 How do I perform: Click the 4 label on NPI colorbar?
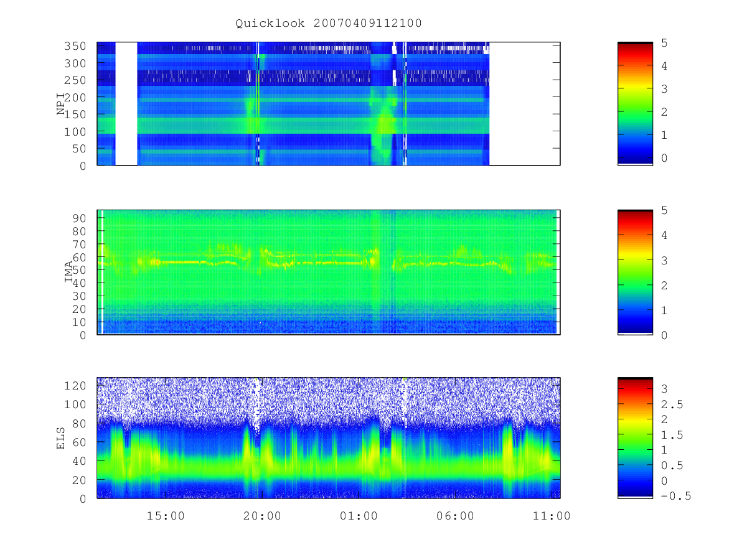pyautogui.click(x=664, y=66)
